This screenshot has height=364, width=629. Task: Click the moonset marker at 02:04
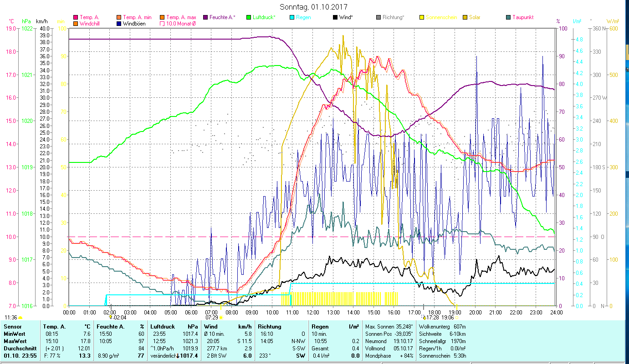pos(111,317)
